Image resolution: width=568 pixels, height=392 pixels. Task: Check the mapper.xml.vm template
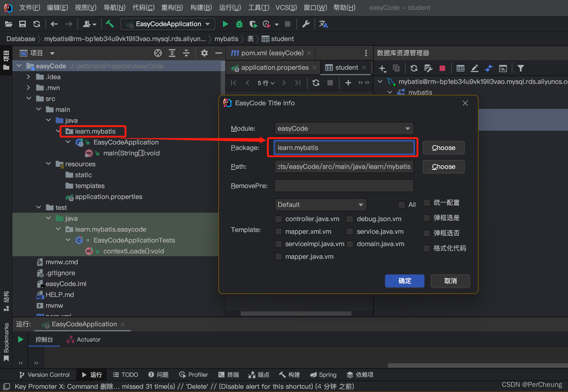click(x=279, y=232)
